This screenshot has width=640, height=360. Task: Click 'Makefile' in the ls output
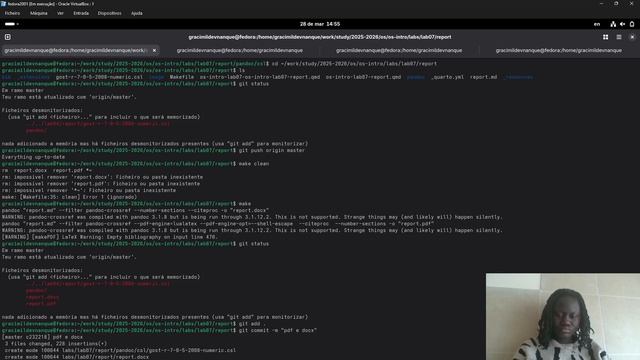pos(182,77)
